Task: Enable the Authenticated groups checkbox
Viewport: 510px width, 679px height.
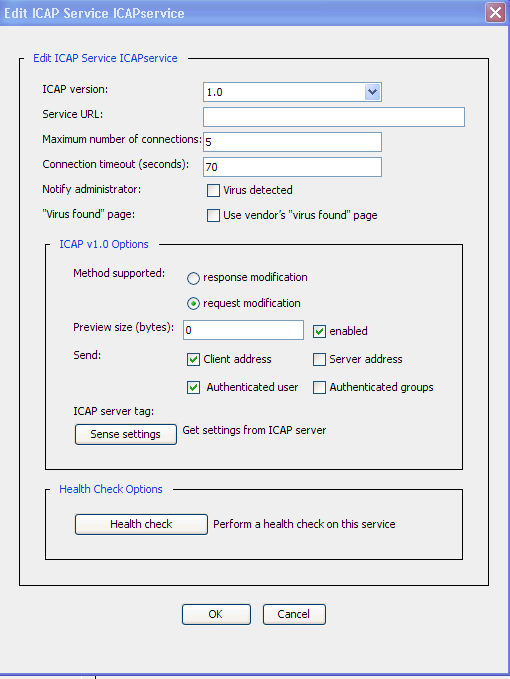Action: pos(319,388)
